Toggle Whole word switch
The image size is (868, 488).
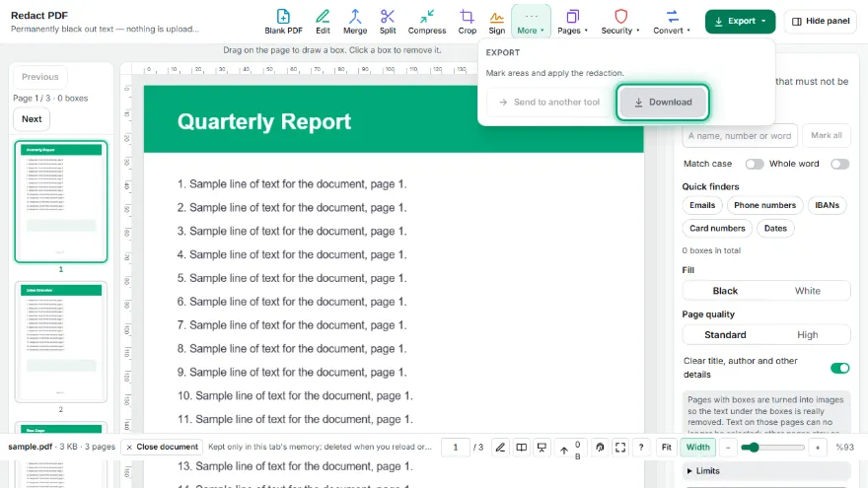839,164
